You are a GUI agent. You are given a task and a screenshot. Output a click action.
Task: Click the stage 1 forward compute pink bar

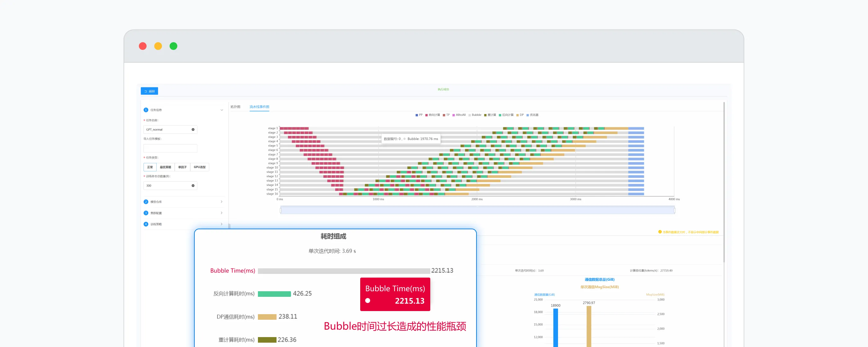tap(294, 128)
